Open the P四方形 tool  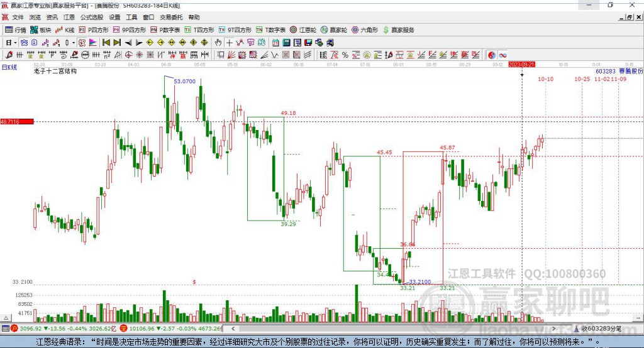click(x=94, y=30)
